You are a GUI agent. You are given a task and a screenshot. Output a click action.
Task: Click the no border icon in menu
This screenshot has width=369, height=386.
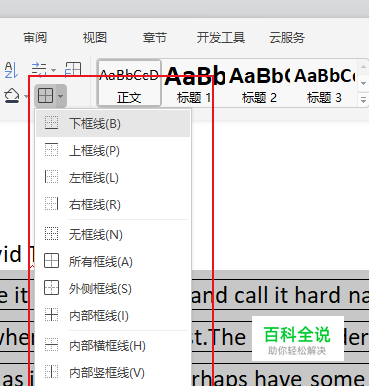[x=51, y=234]
